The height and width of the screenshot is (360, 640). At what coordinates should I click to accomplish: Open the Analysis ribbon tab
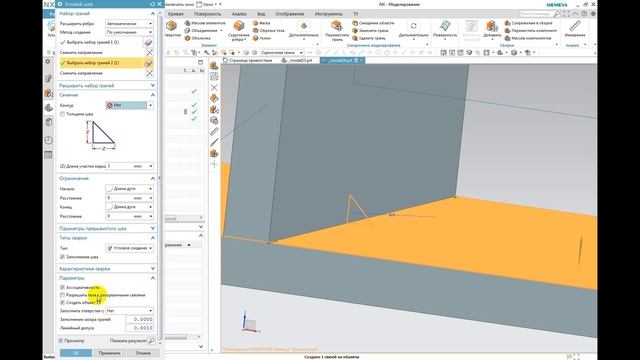[239, 14]
